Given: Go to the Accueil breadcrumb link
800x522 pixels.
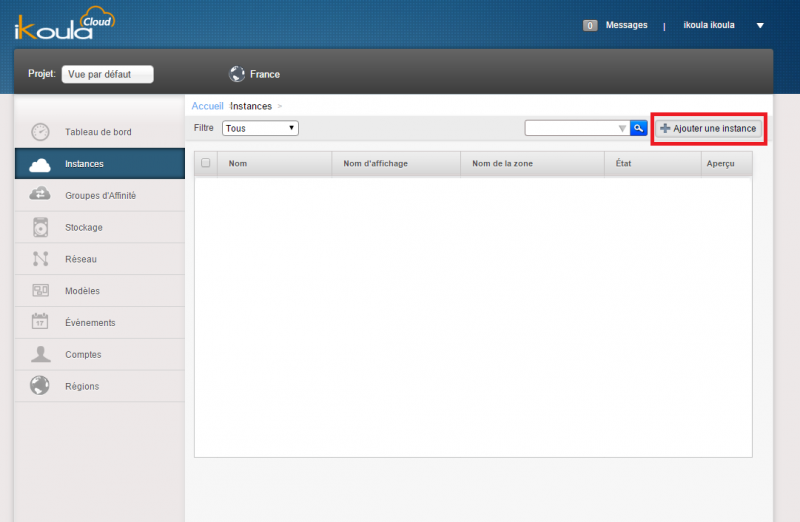Looking at the screenshot, I should 207,106.
